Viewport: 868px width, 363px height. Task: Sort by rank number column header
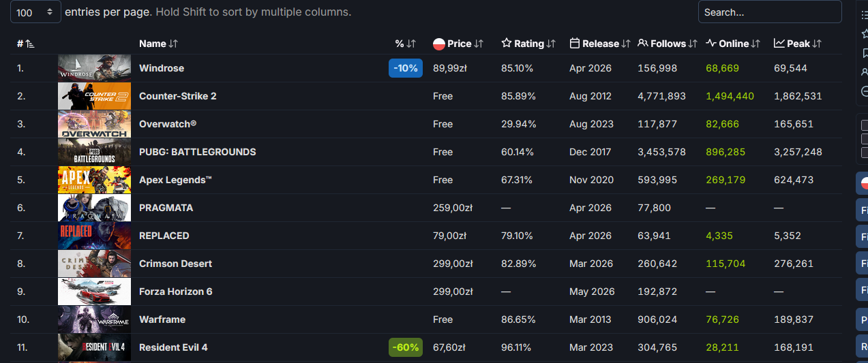(25, 44)
